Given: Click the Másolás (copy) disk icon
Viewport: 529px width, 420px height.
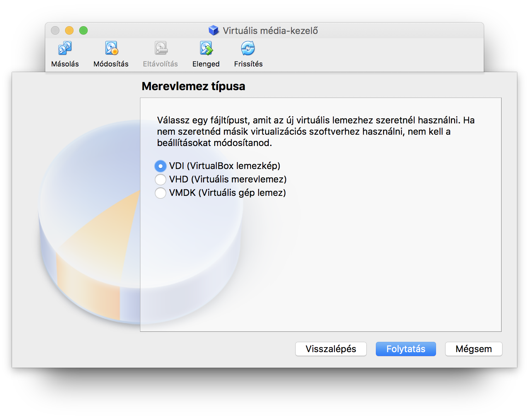Looking at the screenshot, I should [65, 48].
